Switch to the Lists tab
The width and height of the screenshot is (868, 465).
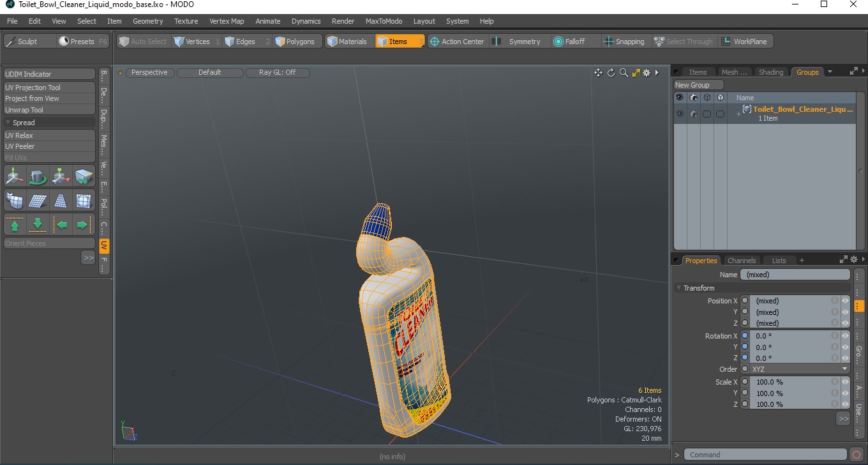click(779, 261)
